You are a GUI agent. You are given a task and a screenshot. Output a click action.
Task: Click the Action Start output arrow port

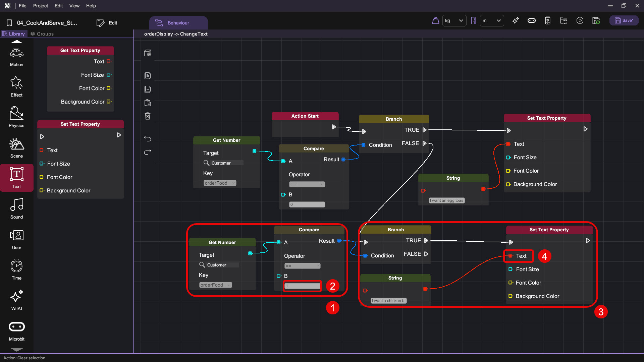334,127
